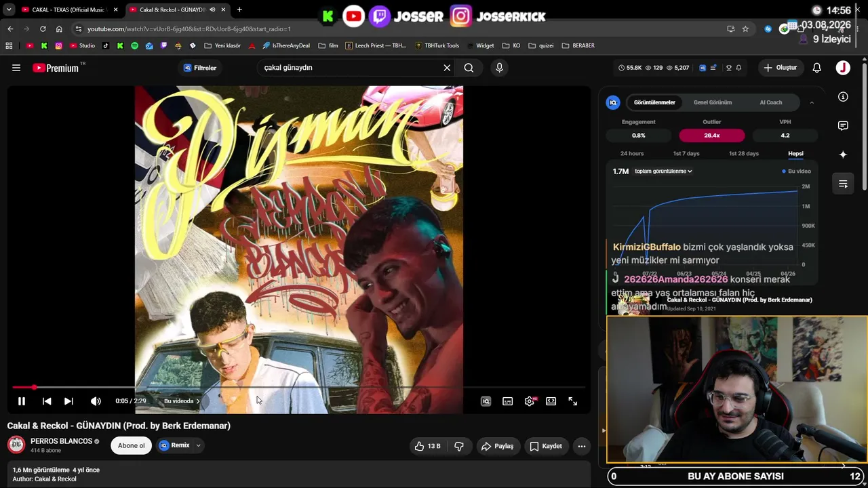Open the PERROS BLANCOS channel name
This screenshot has width=868, height=488.
coord(61,441)
